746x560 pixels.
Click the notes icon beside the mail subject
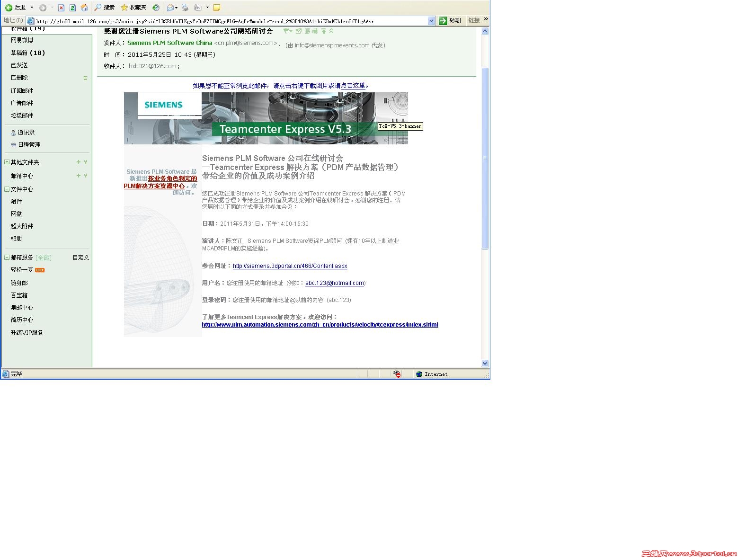pos(307,31)
